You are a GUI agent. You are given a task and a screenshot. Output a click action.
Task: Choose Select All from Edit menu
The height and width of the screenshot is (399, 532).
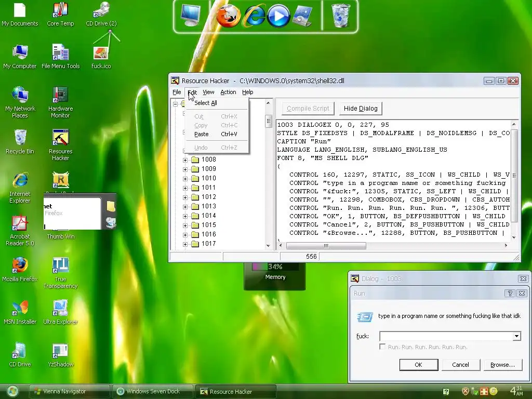(217, 103)
